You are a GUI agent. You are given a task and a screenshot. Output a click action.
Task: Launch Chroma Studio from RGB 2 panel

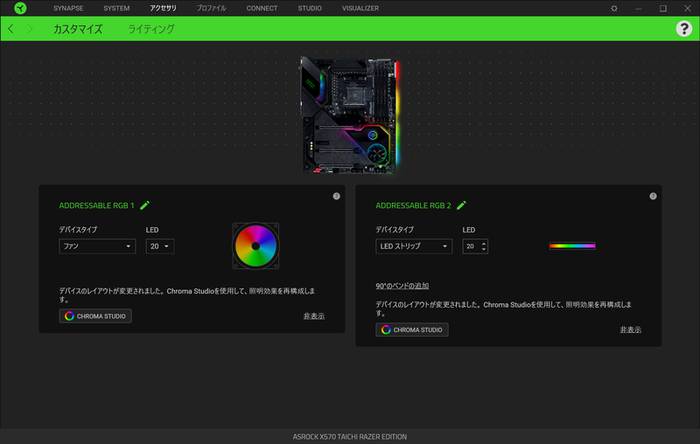pyautogui.click(x=412, y=330)
